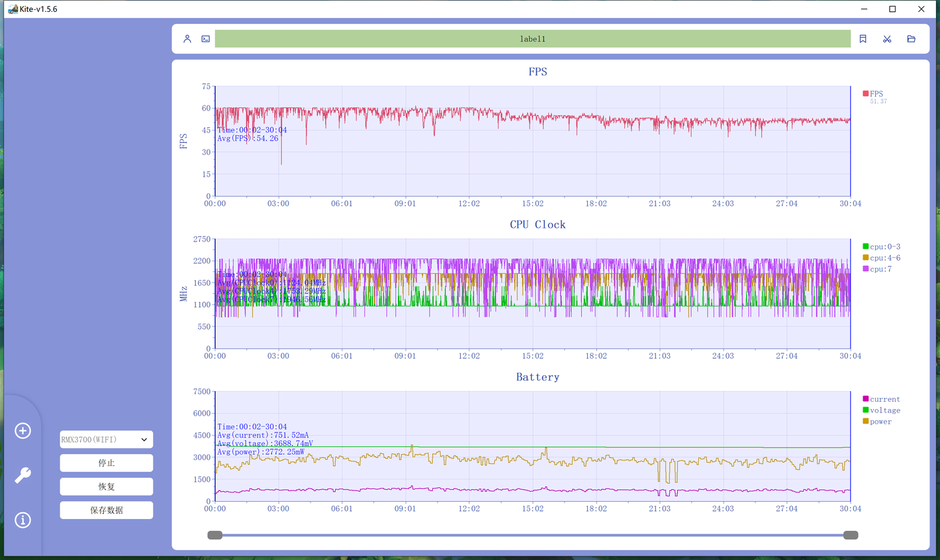Image resolution: width=940 pixels, height=560 pixels.
Task: Click the Kite app icon in title bar
Action: pos(13,9)
